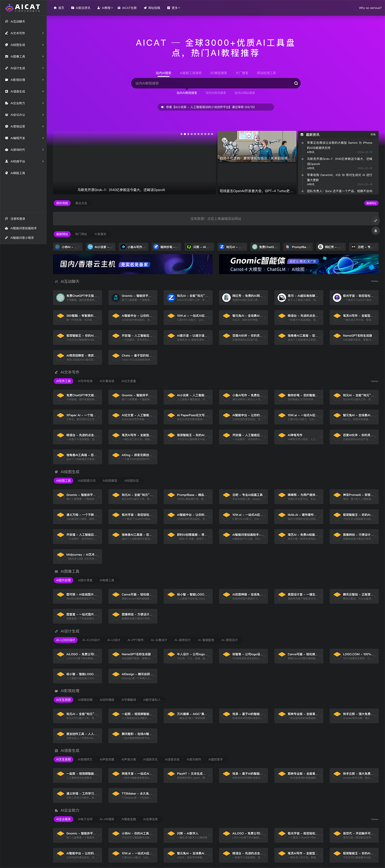Expand the AI影视处理 sidebar category

tap(43, 80)
